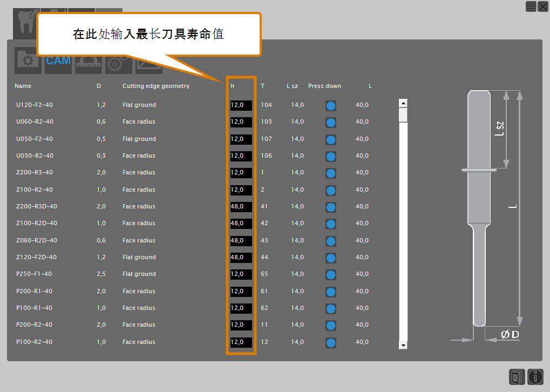
Task: Toggle Press down for U030-R2-40
Action: 331,157
